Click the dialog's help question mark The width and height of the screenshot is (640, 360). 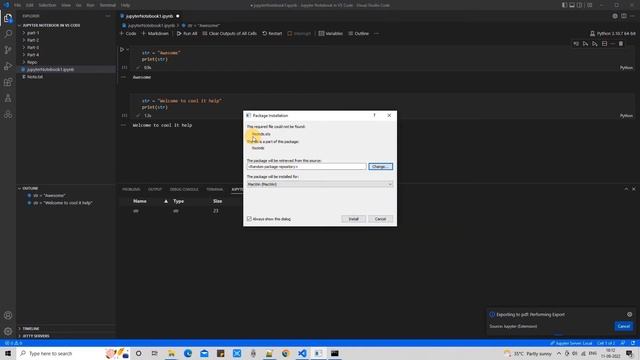tap(374, 116)
